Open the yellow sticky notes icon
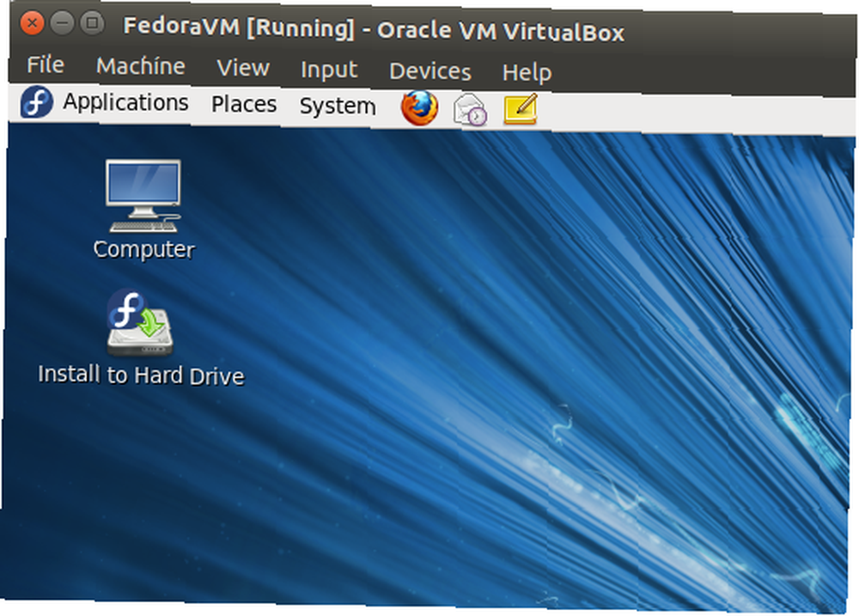Viewport: 859px width, 616px height. pyautogui.click(x=520, y=110)
